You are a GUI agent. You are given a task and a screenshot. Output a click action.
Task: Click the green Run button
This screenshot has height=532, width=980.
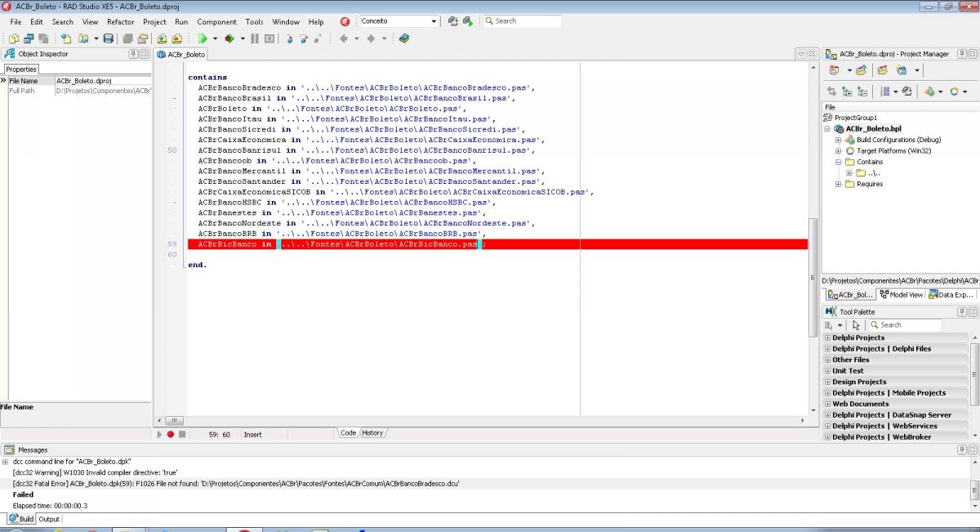203,38
